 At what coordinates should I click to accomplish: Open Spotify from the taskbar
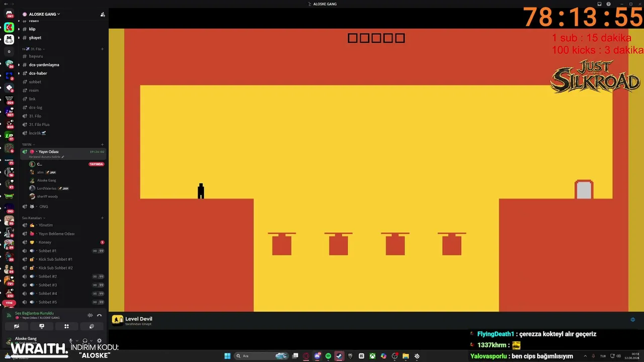(328, 356)
